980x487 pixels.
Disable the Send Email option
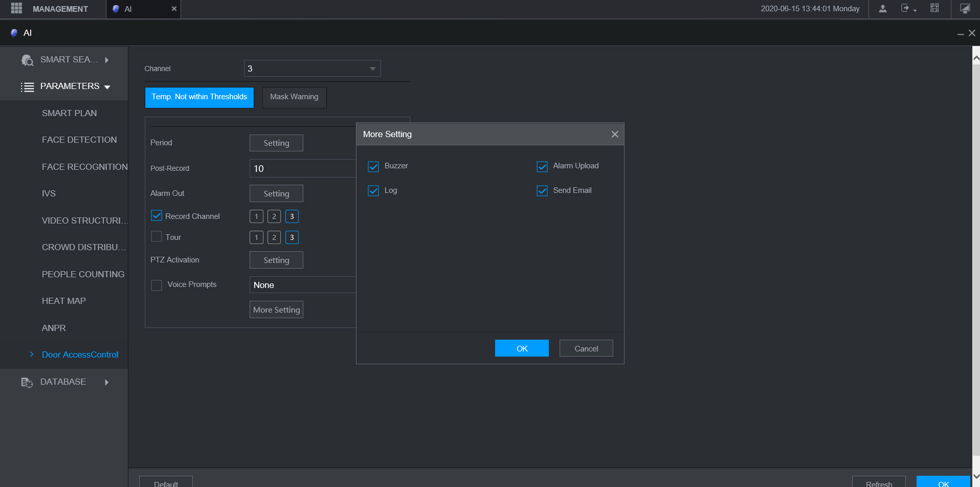click(x=542, y=191)
